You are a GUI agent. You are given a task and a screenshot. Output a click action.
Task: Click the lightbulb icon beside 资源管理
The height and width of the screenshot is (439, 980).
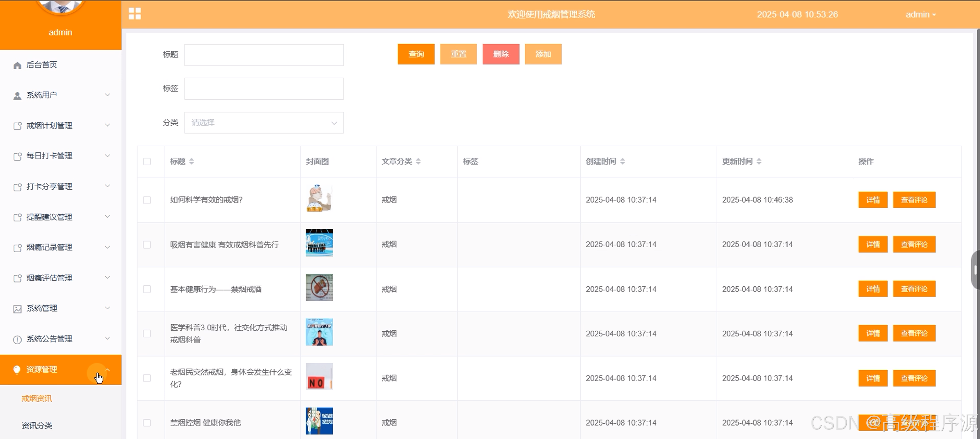click(x=17, y=370)
